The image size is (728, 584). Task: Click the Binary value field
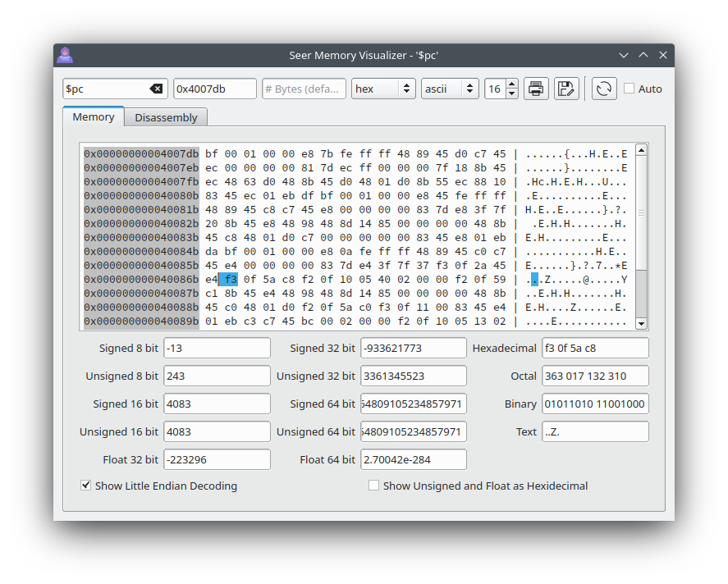[595, 404]
